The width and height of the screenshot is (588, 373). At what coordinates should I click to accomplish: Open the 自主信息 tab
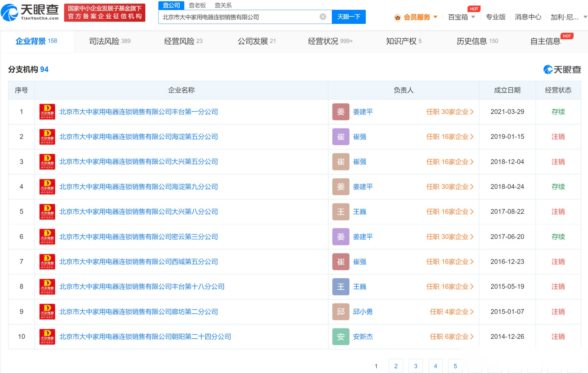pos(545,41)
